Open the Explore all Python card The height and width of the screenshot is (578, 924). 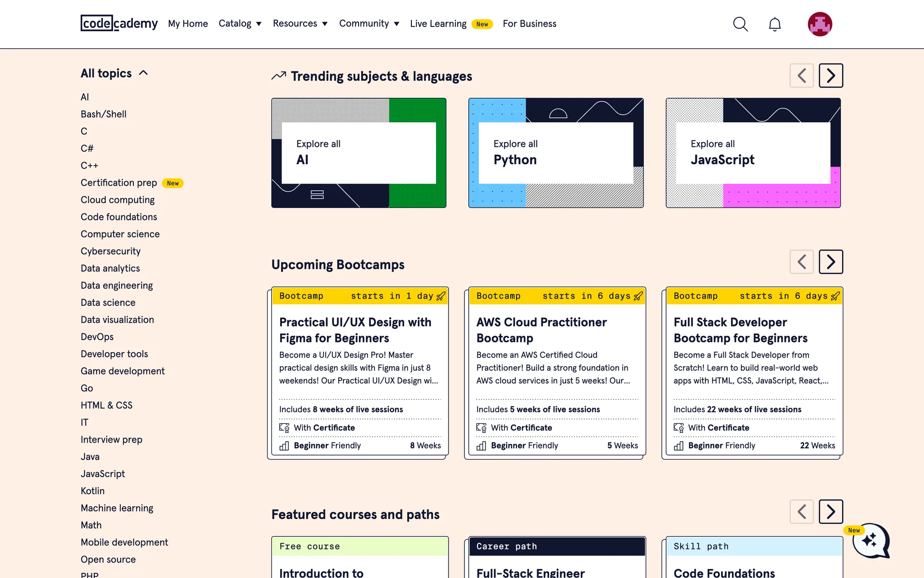coord(556,153)
